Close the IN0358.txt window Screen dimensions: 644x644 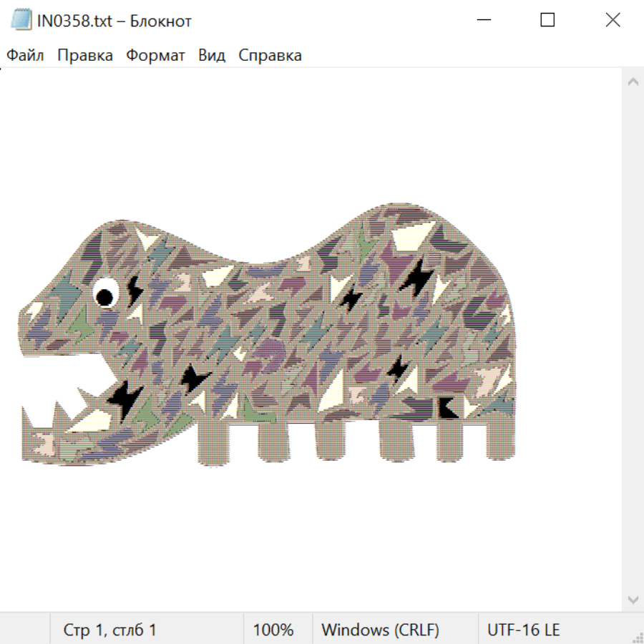[x=613, y=21]
